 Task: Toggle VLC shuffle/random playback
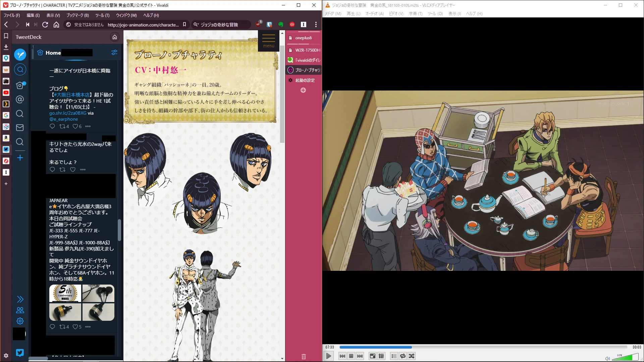coord(412,356)
